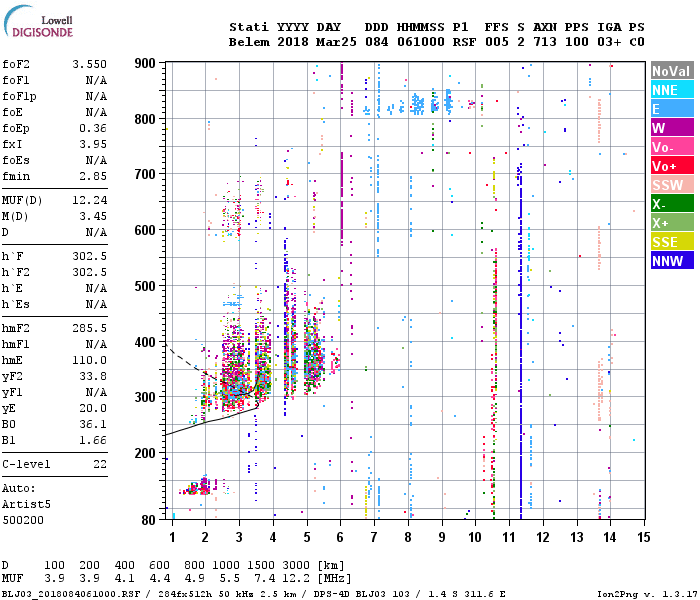The image size is (700, 600).
Task: Click the MUF 7.4 value for 1500 km
Action: [x=264, y=579]
